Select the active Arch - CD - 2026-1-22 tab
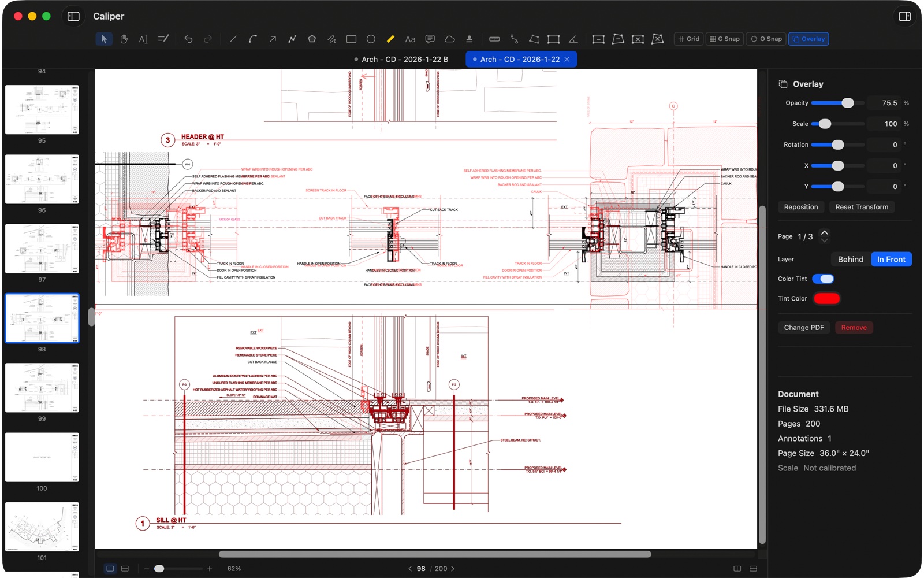Viewport: 924px width, 578px height. pyautogui.click(x=520, y=60)
